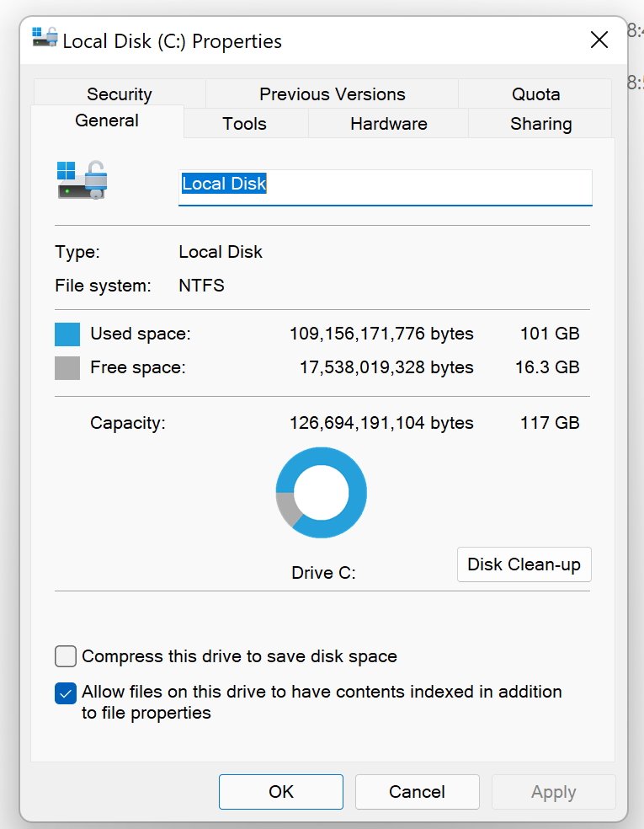644x829 pixels.
Task: Uncheck Allow files to have contents indexed
Action: 66,693
